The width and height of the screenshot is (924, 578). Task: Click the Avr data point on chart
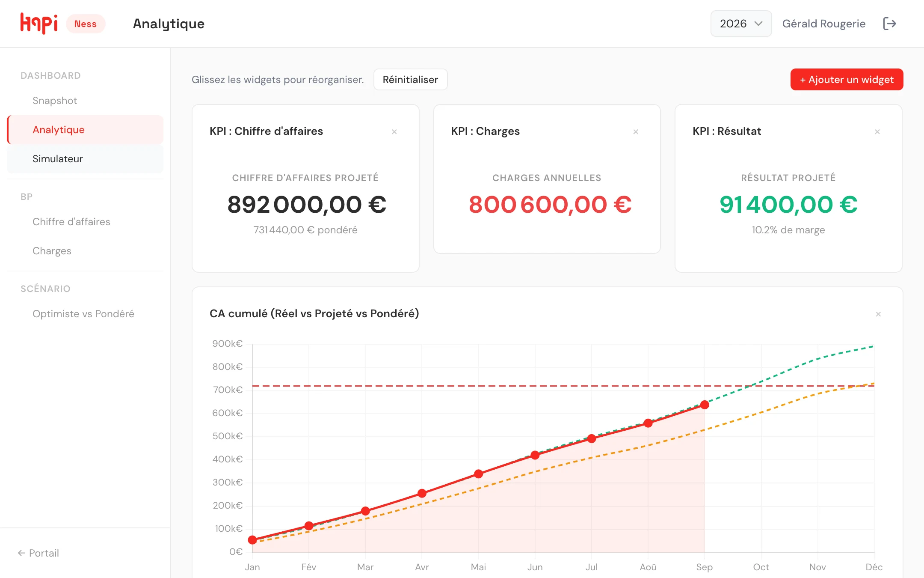422,493
